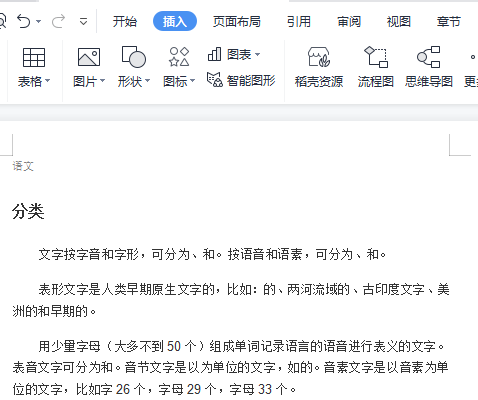The image size is (478, 400).
Task: Click the 图片 picture icon
Action: point(89,57)
